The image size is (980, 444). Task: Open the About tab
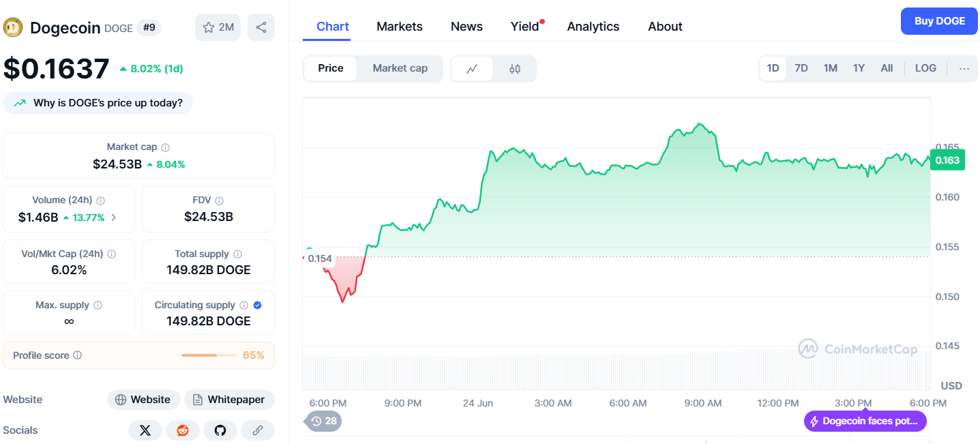[665, 27]
